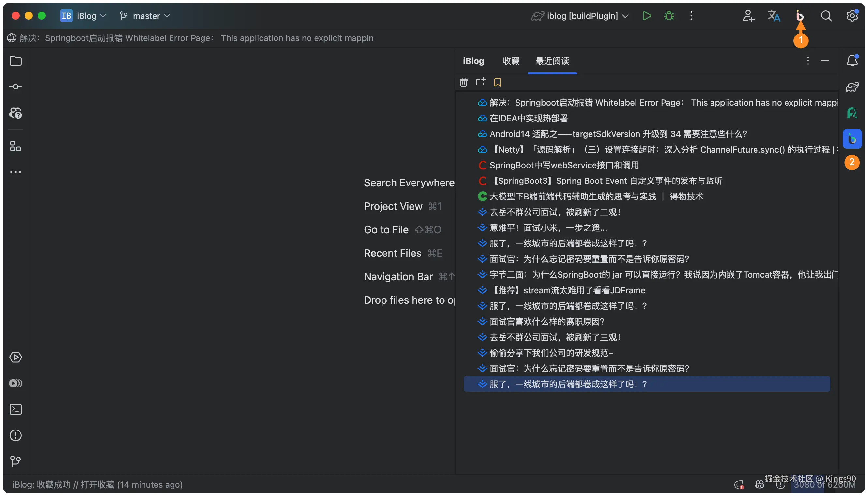Open the Gradle tool window on the right
Viewport: 868px width, 496px height.
tap(852, 87)
